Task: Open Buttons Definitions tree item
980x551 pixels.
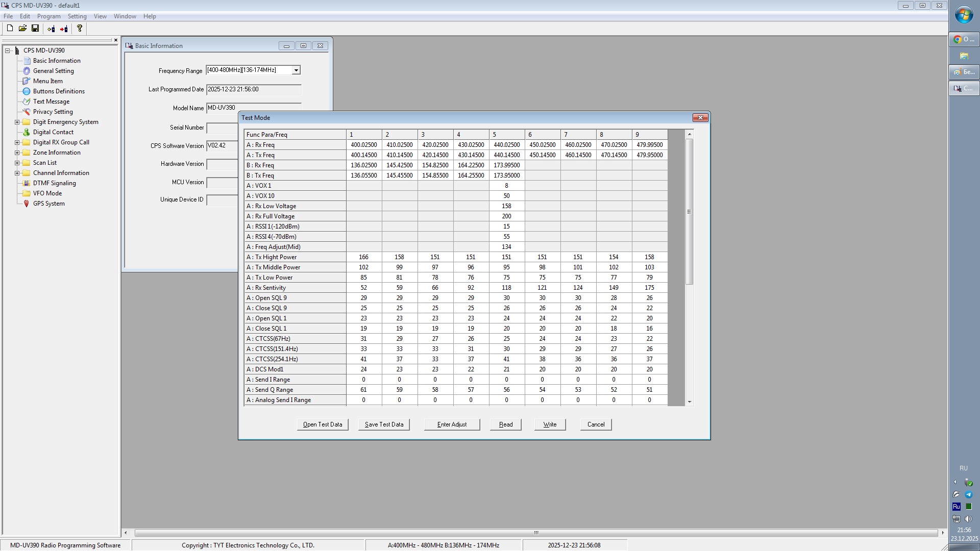Action: pos(59,91)
